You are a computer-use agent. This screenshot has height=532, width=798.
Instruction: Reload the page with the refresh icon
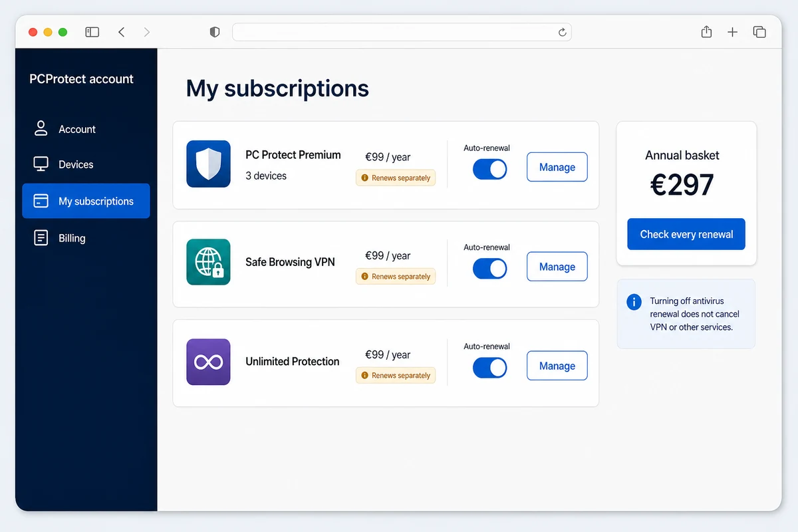pyautogui.click(x=562, y=32)
